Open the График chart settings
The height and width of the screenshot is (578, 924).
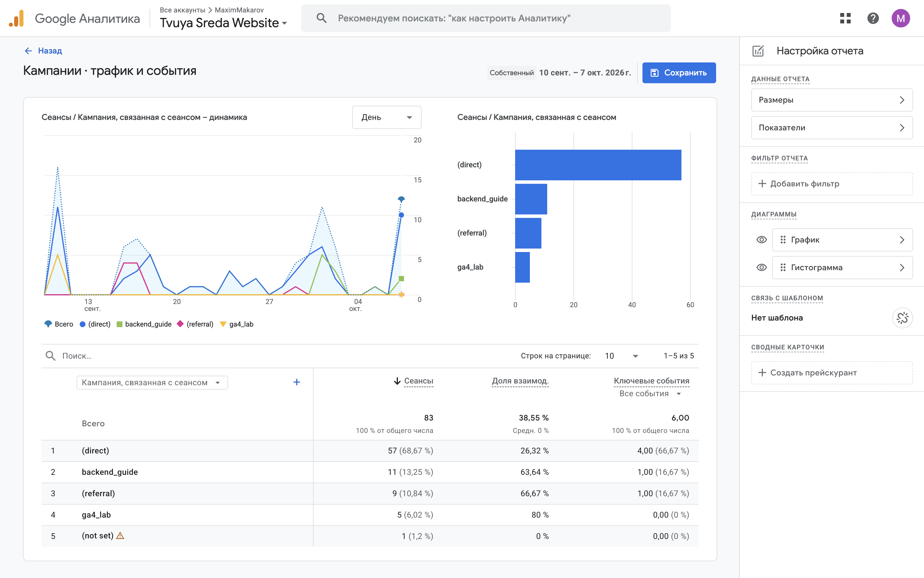pyautogui.click(x=842, y=240)
